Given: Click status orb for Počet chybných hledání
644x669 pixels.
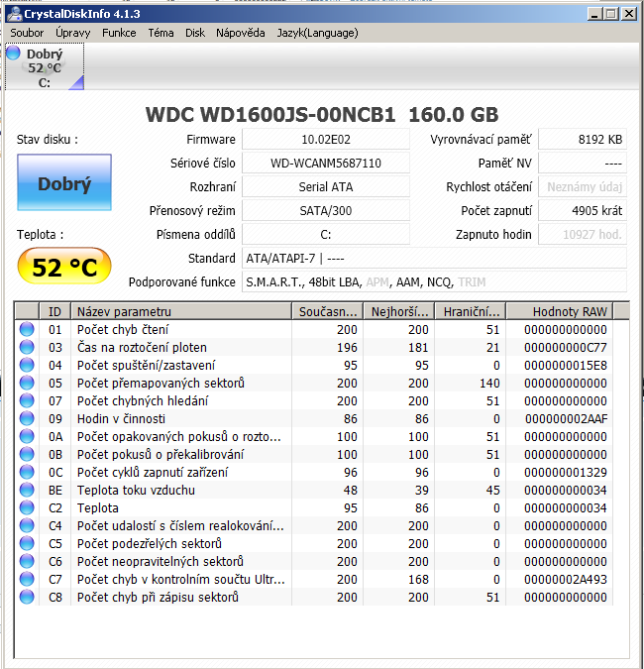Looking at the screenshot, I should pyautogui.click(x=27, y=401).
